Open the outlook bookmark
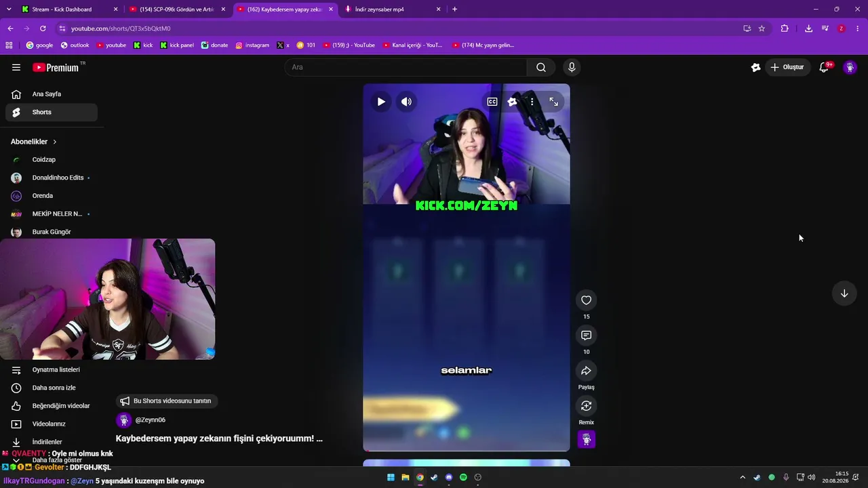Image resolution: width=868 pixels, height=488 pixels. 75,45
